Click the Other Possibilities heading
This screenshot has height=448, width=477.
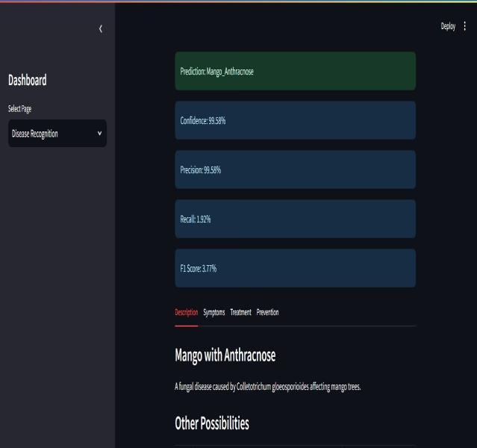coord(211,423)
